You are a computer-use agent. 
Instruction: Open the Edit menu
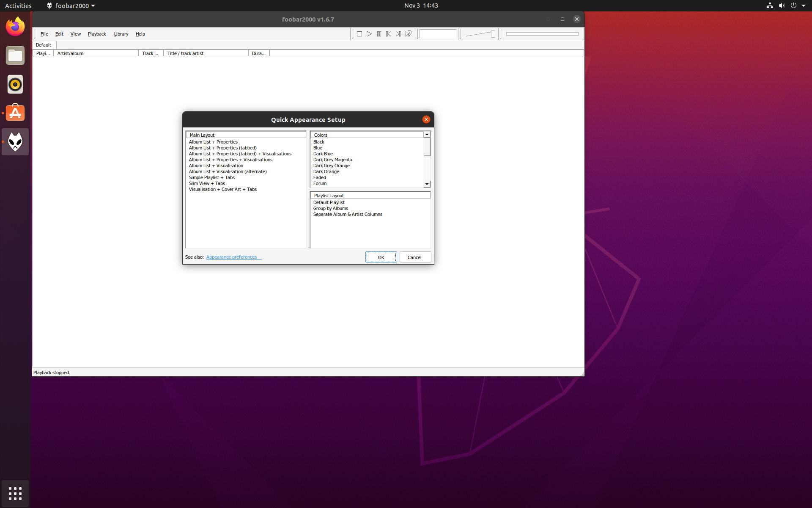[59, 34]
